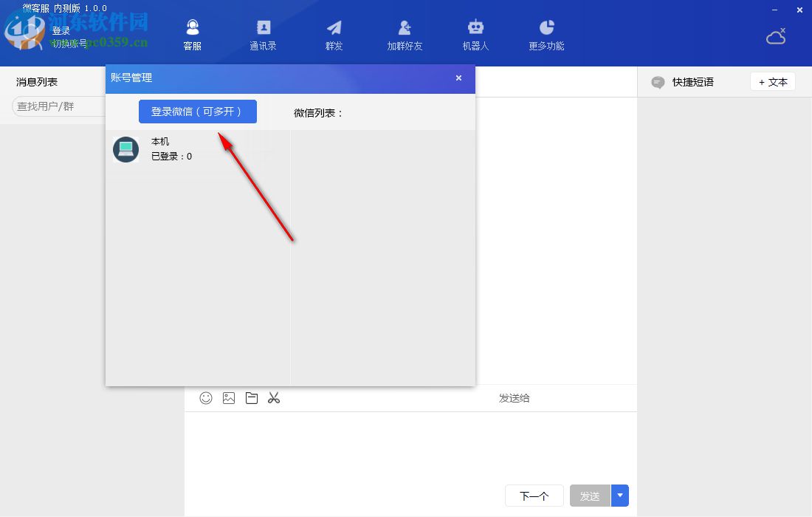Click 登录微信（可多开）to log in WeChat
This screenshot has height=517, width=812.
point(197,112)
